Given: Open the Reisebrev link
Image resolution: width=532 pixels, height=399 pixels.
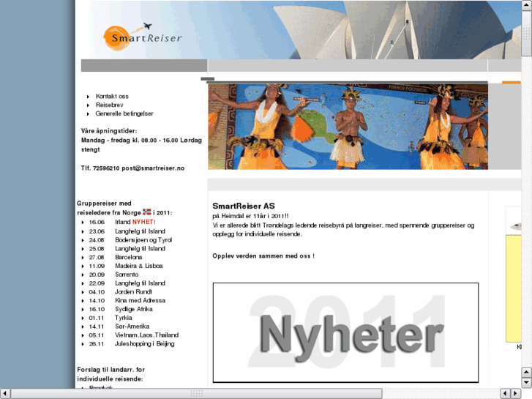Looking at the screenshot, I should 109,105.
